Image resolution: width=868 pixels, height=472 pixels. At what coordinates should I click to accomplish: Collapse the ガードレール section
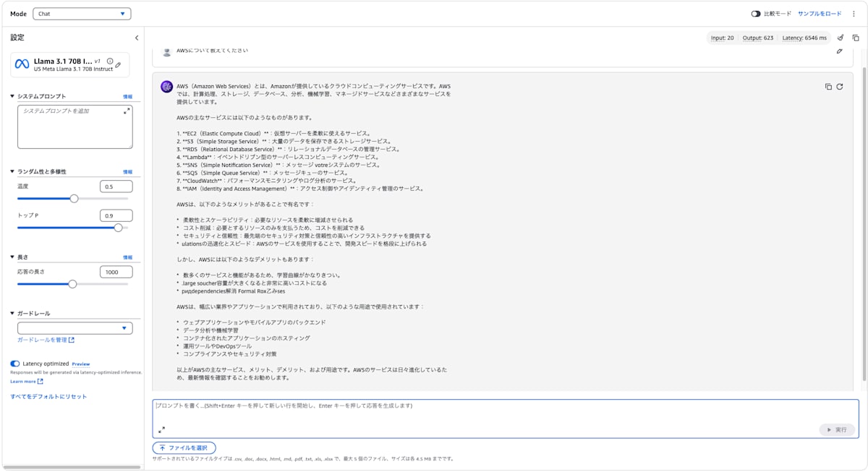[x=13, y=313]
